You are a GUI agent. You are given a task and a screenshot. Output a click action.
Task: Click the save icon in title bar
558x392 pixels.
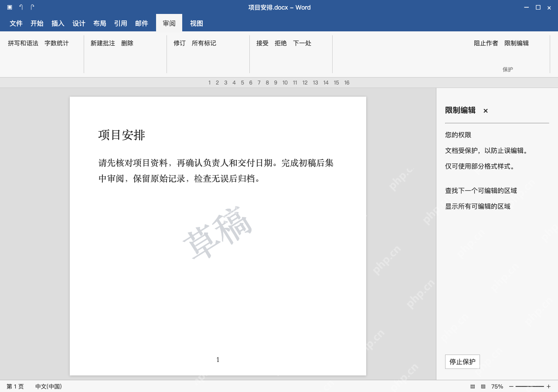[10, 7]
